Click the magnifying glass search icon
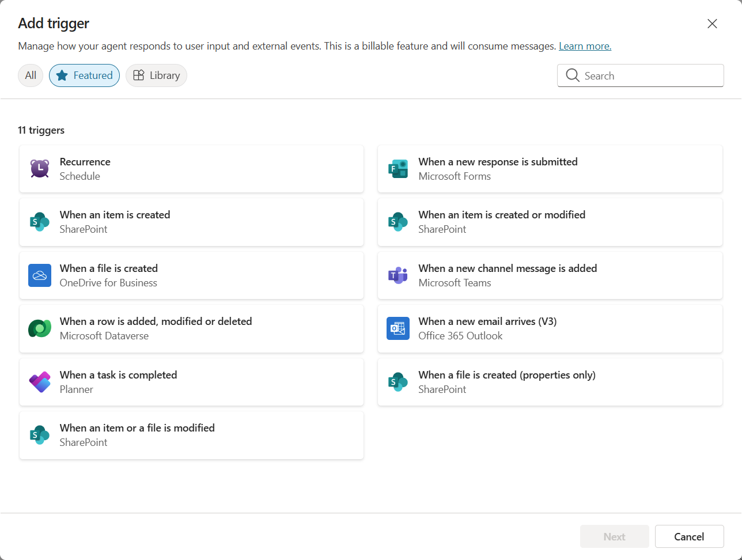This screenshot has width=742, height=560. [573, 75]
